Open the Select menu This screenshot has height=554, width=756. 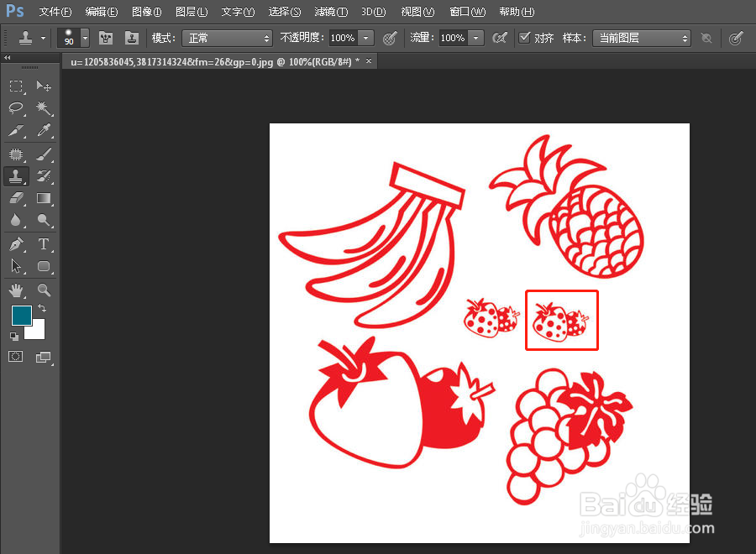click(x=285, y=12)
